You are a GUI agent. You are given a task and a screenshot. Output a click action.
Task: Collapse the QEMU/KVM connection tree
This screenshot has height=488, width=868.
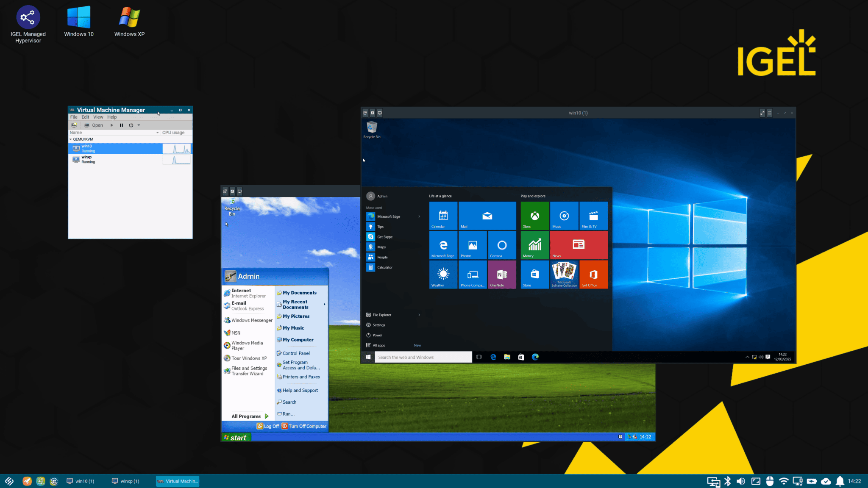pos(71,139)
